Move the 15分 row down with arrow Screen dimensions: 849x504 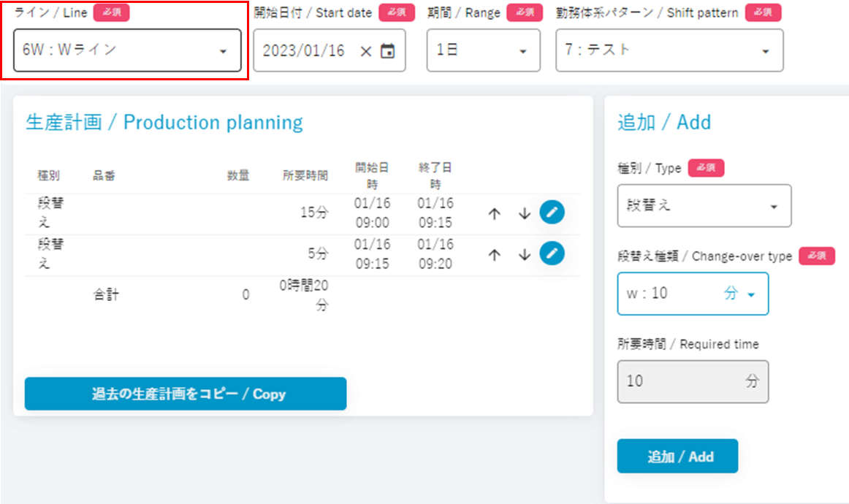524,214
